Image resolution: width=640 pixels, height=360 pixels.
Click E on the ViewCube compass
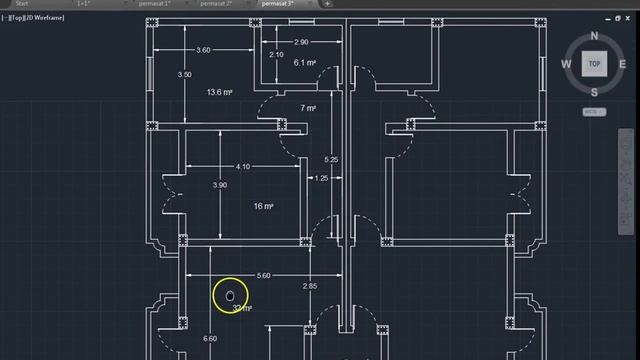point(622,64)
